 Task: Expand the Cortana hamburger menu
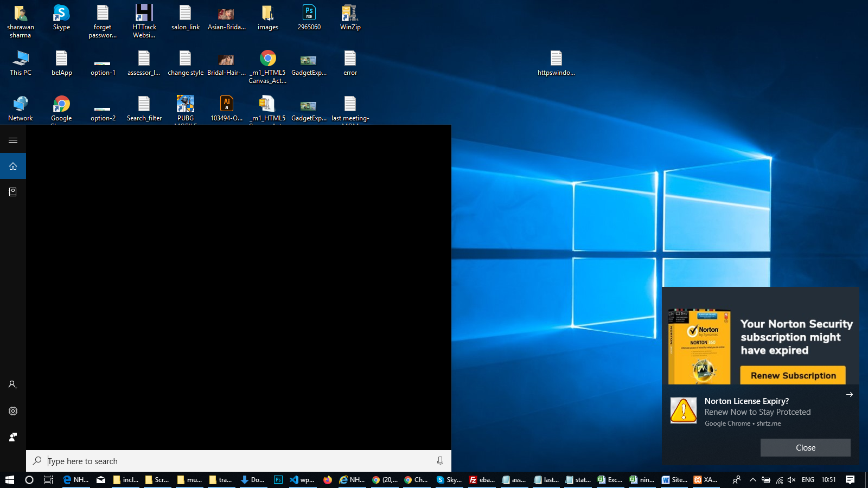click(13, 140)
